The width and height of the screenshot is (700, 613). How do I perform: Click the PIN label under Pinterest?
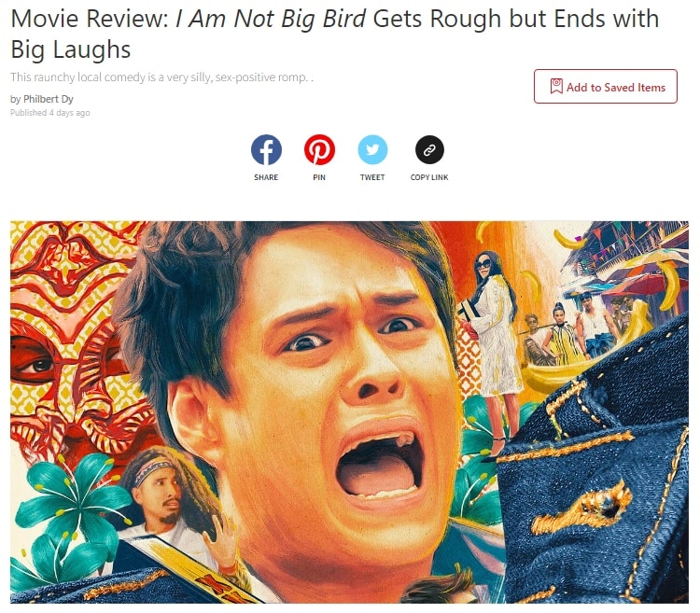[319, 177]
